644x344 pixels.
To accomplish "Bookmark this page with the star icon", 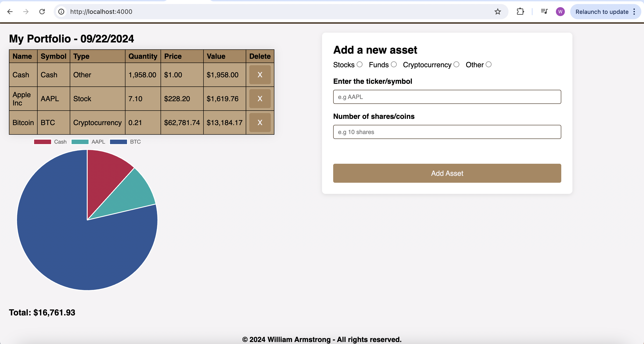I will coord(498,11).
